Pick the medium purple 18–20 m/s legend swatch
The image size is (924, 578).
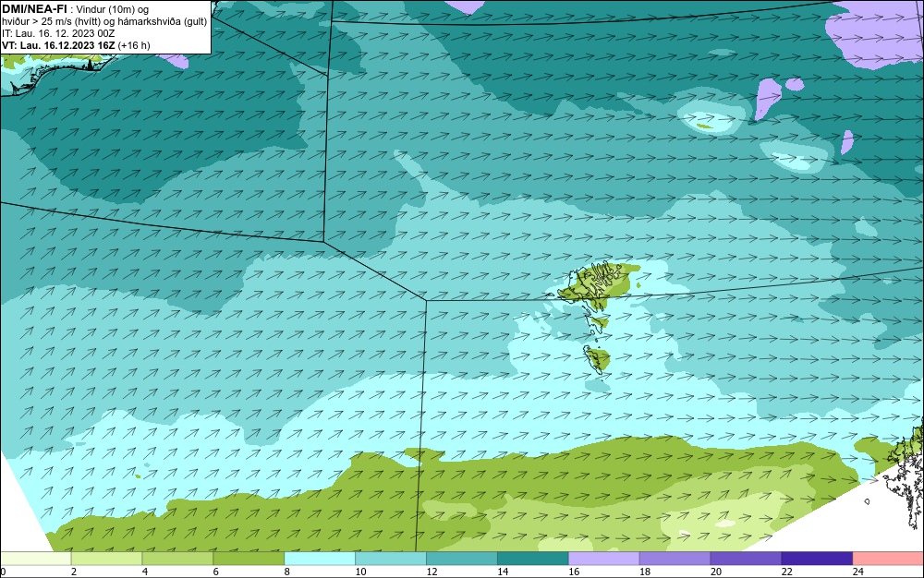coord(675,559)
